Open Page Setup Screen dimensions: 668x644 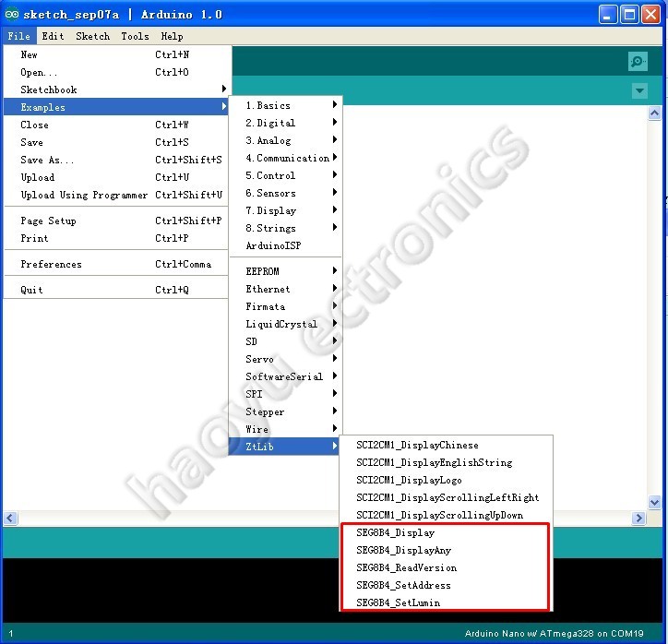coord(116,221)
